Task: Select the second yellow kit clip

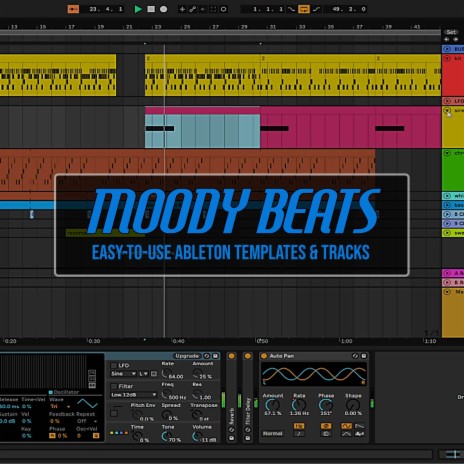Action: (x=202, y=75)
